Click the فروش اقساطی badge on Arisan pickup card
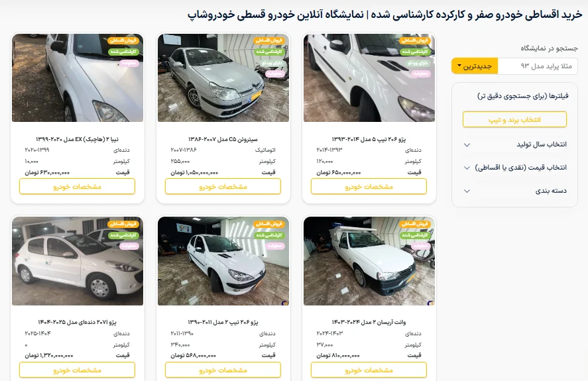The width and height of the screenshot is (588, 381). coord(415,224)
